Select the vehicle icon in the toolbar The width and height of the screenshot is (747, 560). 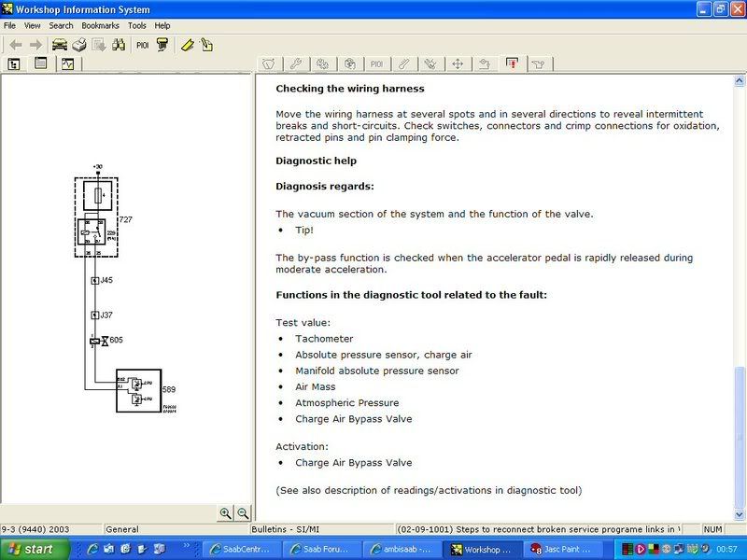click(x=58, y=44)
